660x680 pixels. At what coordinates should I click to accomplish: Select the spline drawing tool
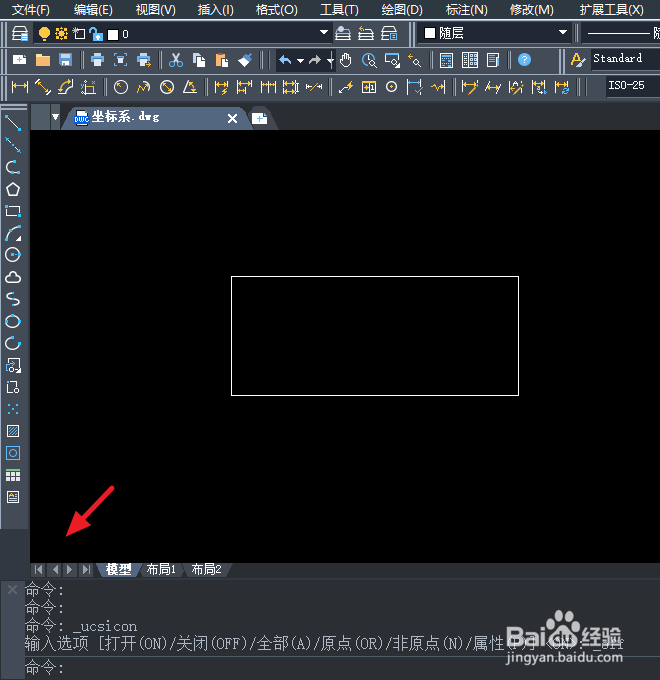13,299
